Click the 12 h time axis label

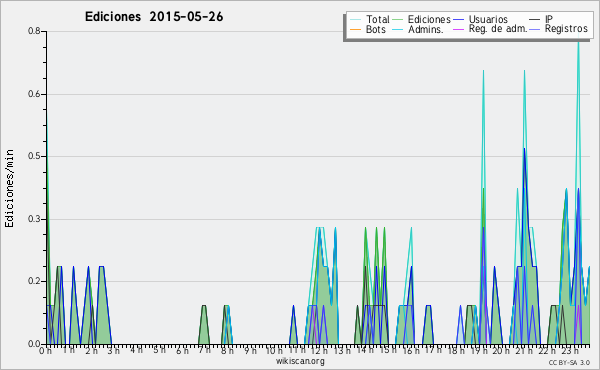[319, 351]
